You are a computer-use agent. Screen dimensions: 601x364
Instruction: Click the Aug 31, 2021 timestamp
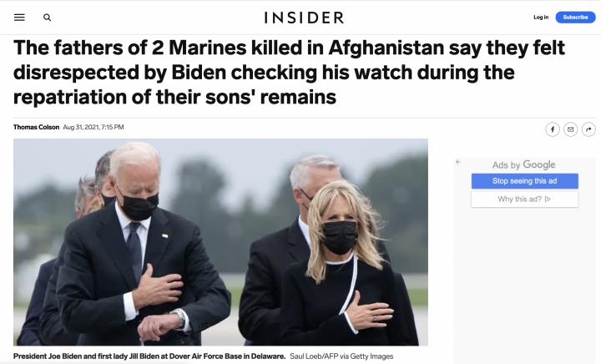(93, 127)
